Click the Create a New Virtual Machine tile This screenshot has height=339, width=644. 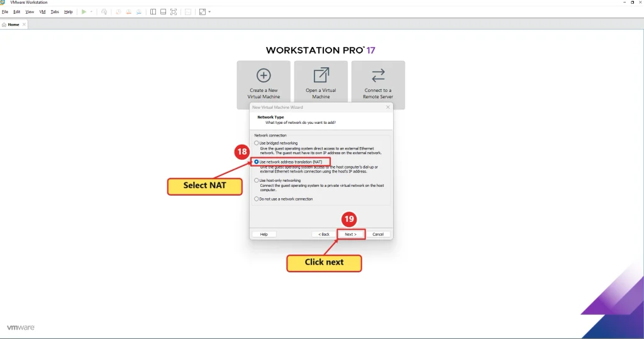[264, 84]
